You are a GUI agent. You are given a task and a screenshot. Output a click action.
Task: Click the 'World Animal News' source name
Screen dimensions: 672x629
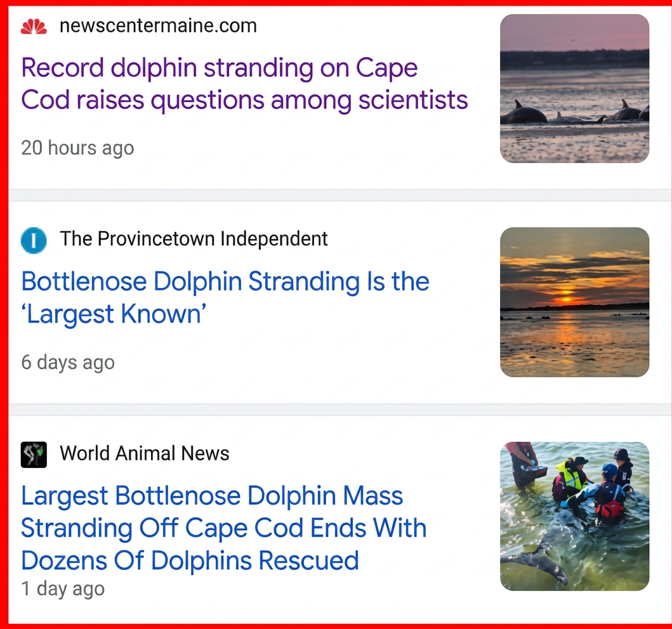click(145, 453)
